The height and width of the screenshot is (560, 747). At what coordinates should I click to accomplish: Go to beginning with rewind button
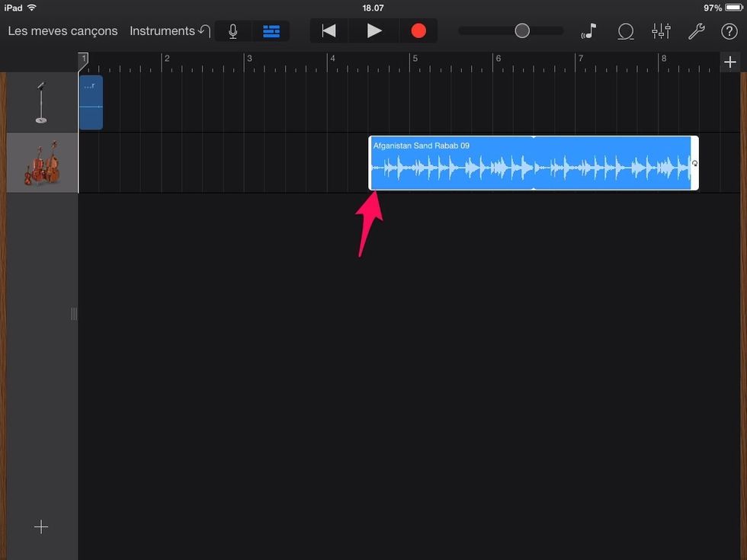tap(329, 31)
